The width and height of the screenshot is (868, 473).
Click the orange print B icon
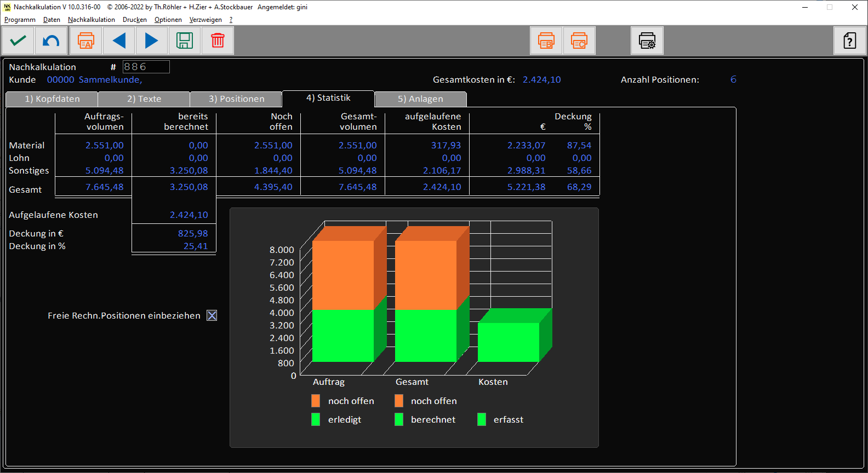point(546,41)
